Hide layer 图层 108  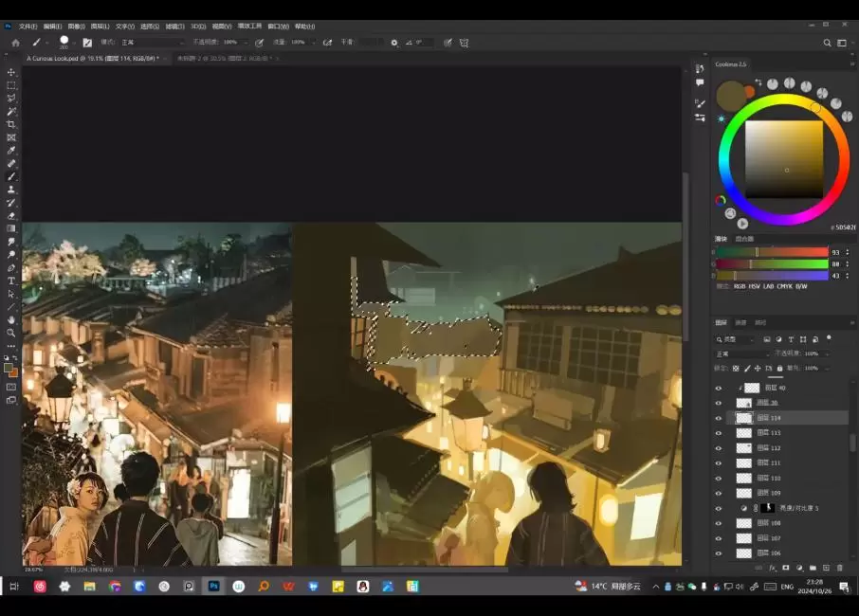(x=719, y=523)
